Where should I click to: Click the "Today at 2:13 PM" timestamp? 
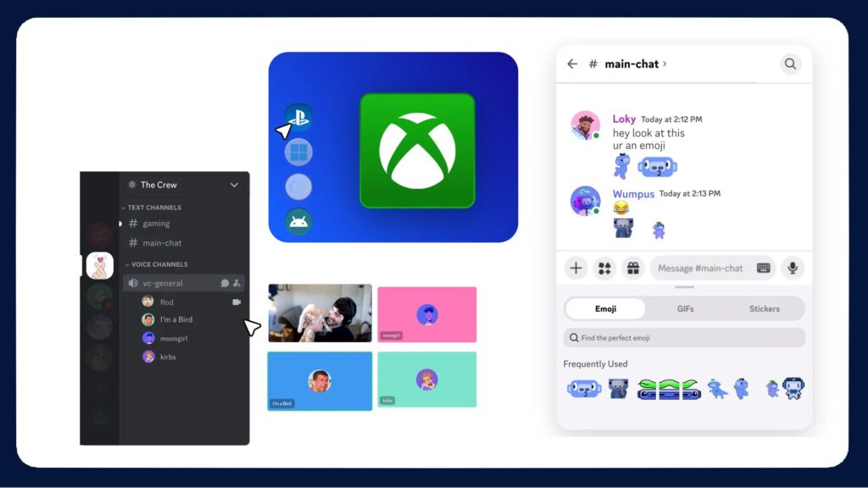tap(690, 194)
